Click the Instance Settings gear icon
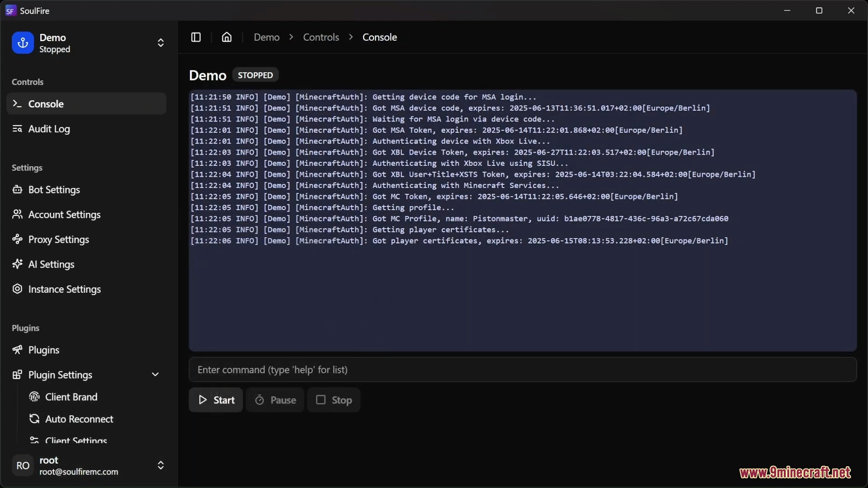The height and width of the screenshot is (488, 868). click(x=17, y=289)
